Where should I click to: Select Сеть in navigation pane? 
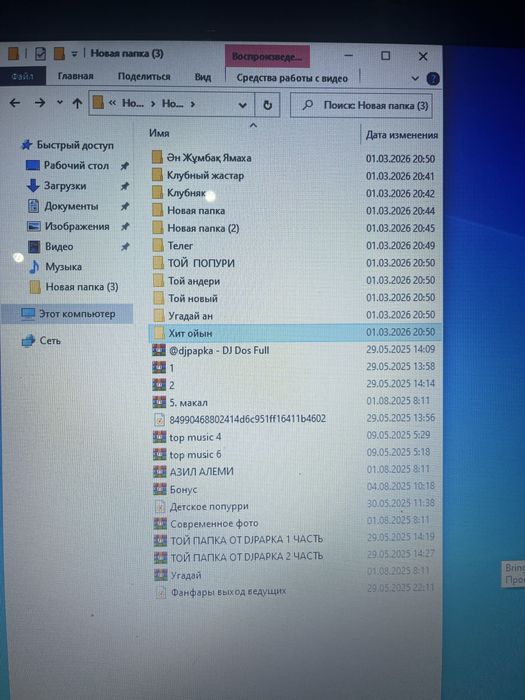click(50, 341)
